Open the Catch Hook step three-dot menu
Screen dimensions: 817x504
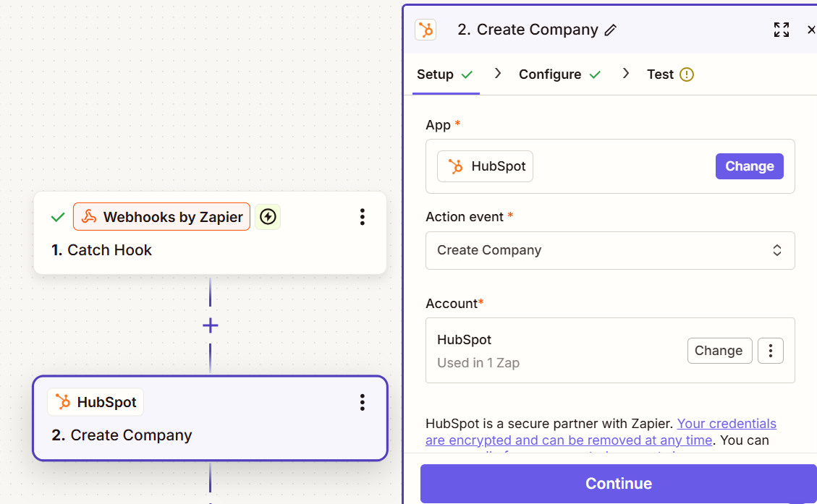click(x=362, y=217)
